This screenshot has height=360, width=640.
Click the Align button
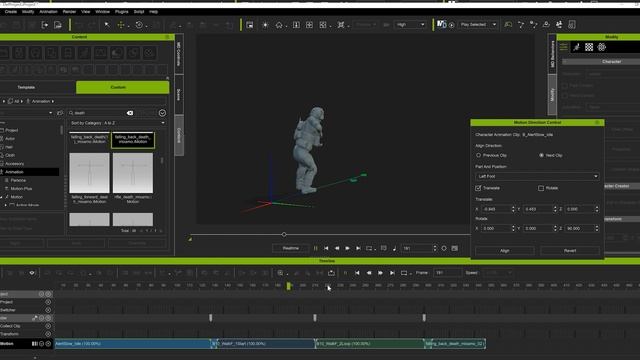(x=504, y=251)
